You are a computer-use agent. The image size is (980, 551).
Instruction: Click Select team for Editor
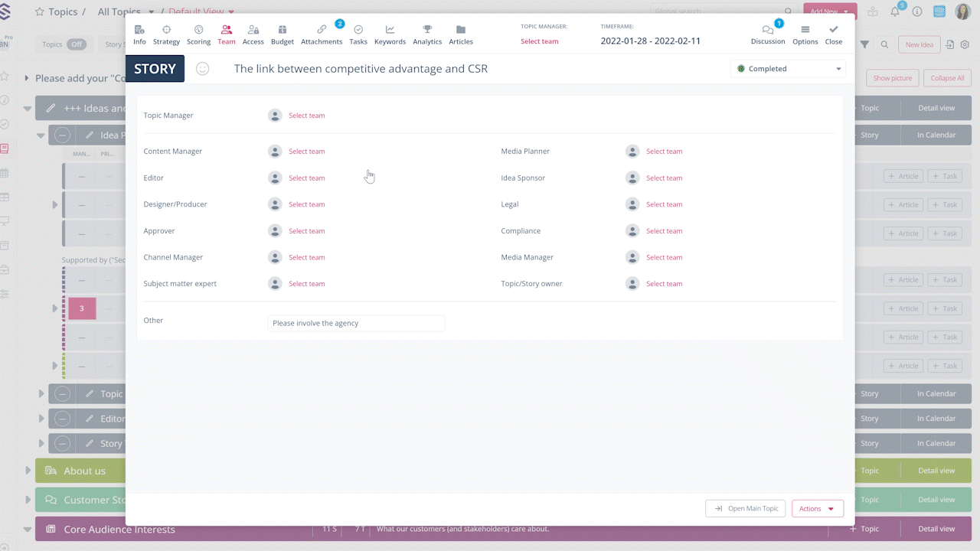tap(306, 178)
